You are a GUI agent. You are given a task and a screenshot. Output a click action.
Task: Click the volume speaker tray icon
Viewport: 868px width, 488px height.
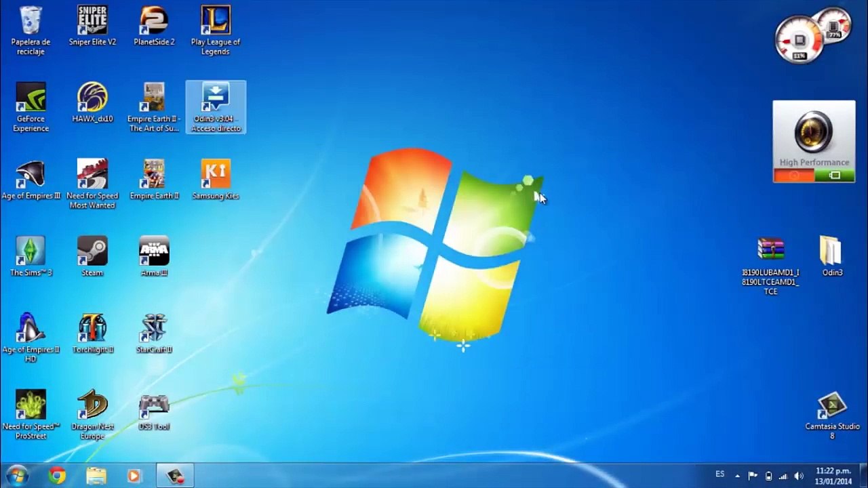tap(799, 476)
